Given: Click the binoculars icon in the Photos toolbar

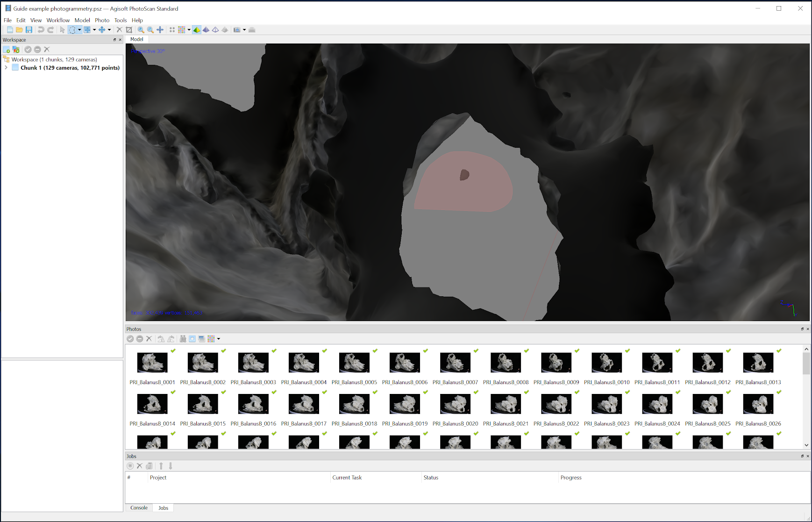Looking at the screenshot, I should click(x=183, y=339).
